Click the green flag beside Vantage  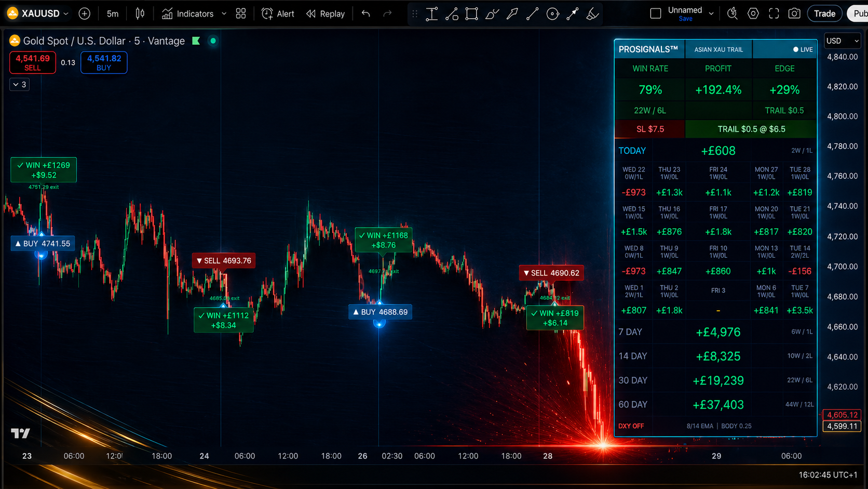coord(196,41)
